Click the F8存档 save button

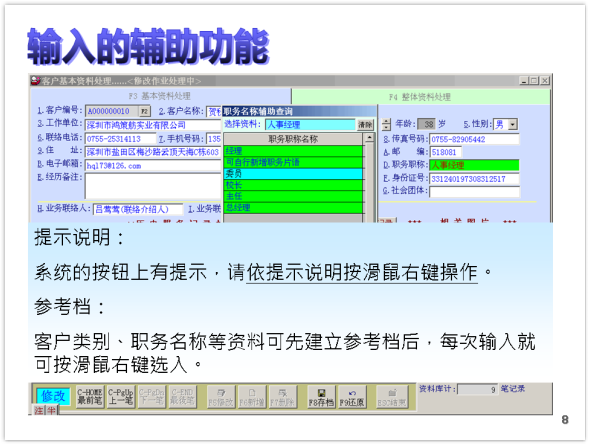(321, 397)
